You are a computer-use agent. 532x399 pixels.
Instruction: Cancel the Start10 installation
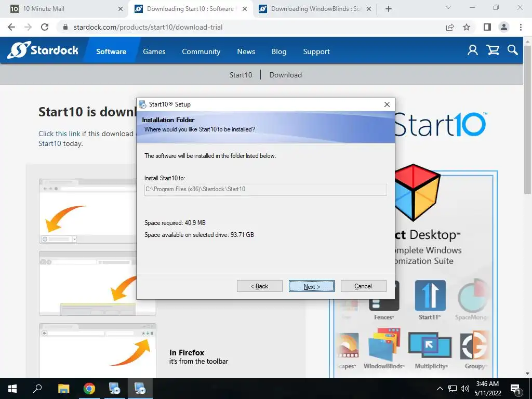pos(363,286)
